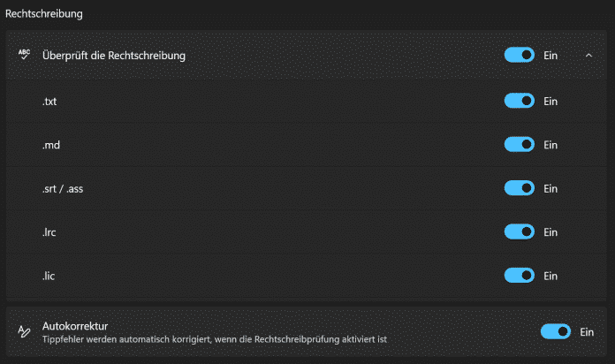Toggle the .srt / .ass switch

tap(520, 188)
